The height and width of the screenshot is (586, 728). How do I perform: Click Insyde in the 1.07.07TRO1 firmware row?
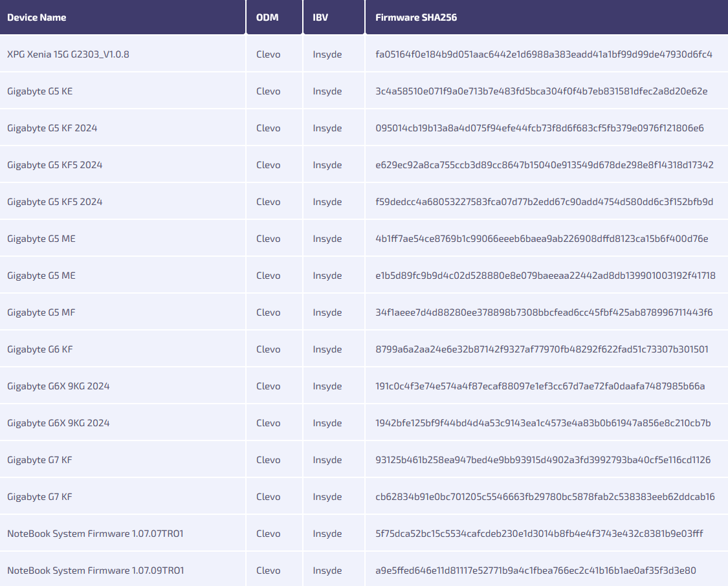click(327, 534)
